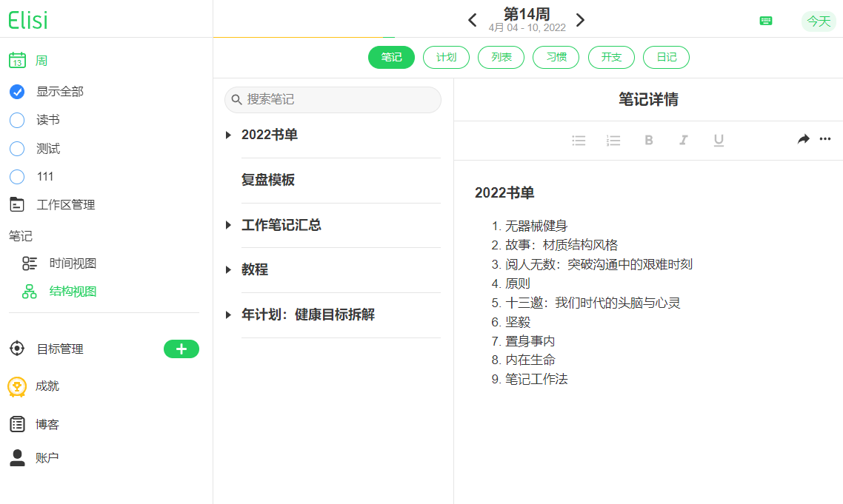The width and height of the screenshot is (843, 504).
Task: Expand the 工作笔记汇总 section
Action: coord(227,225)
